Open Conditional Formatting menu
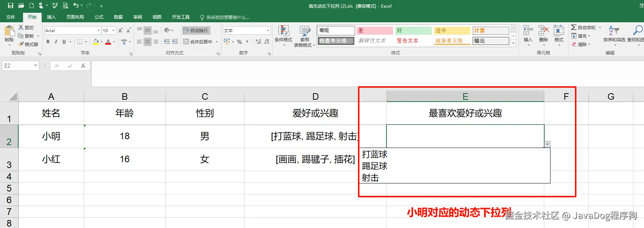 coord(283,36)
